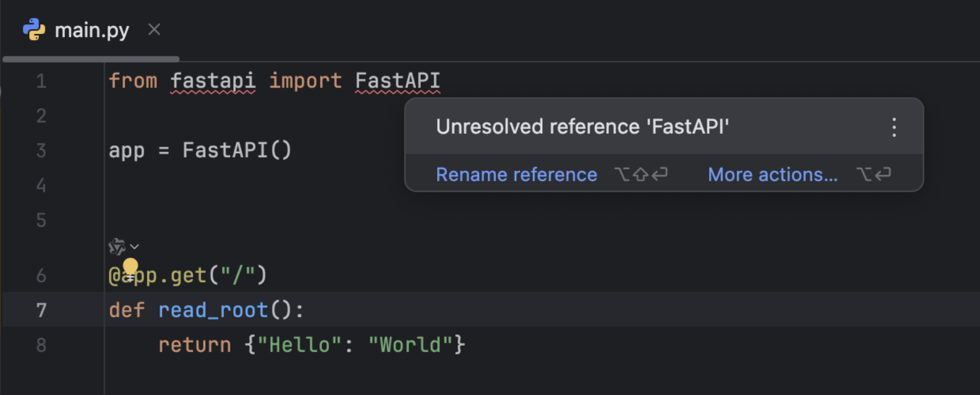
Task: Click the 'return' keyword on line 8
Action: point(194,345)
